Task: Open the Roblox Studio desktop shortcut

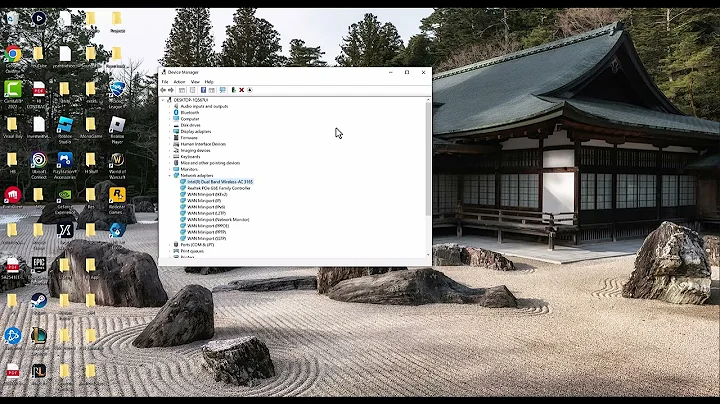Action: point(65,125)
